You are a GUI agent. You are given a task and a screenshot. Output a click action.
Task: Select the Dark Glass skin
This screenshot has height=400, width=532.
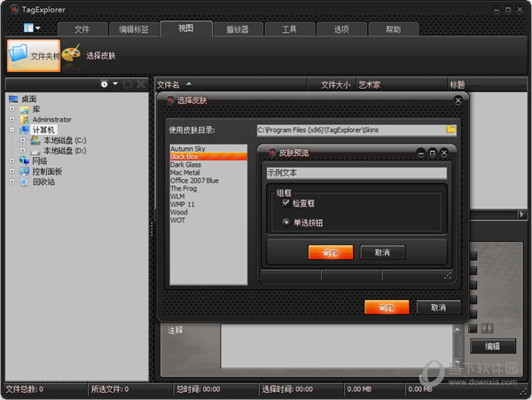[208, 165]
